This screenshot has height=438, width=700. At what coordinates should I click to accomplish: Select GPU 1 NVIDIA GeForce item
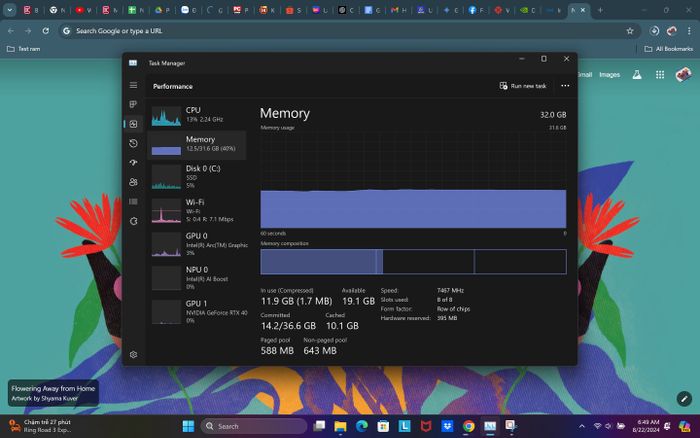197,311
